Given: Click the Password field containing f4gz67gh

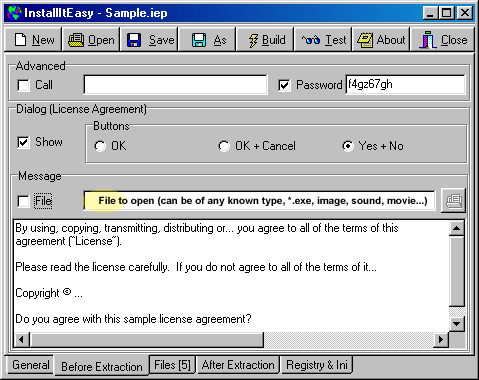Looking at the screenshot, I should (405, 84).
